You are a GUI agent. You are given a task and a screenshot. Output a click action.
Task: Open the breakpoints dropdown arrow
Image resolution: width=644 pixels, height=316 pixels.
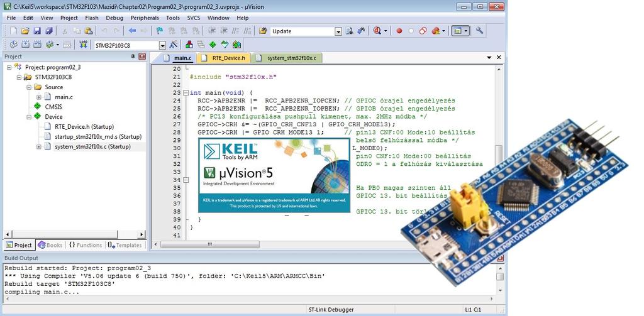(444, 31)
